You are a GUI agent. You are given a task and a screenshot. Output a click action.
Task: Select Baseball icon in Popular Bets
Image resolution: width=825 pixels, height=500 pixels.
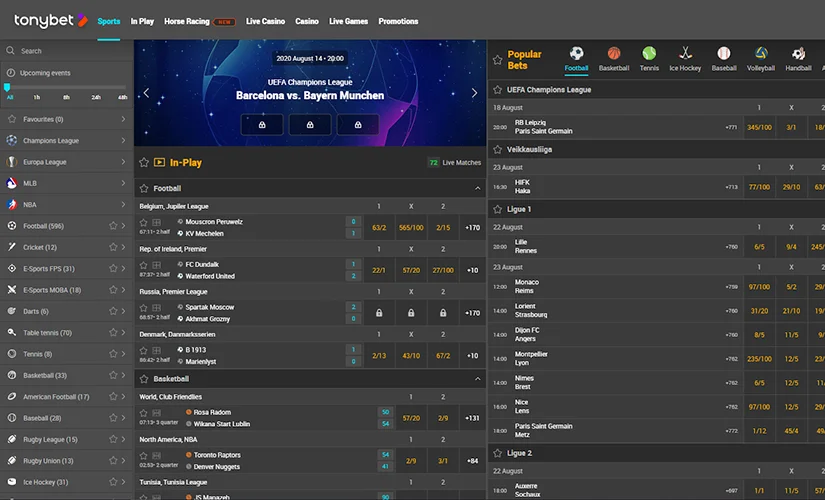pyautogui.click(x=723, y=53)
